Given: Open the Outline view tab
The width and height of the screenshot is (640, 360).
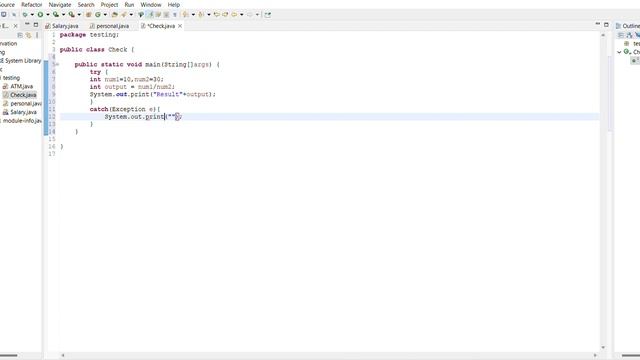Looking at the screenshot, I should click(x=628, y=26).
